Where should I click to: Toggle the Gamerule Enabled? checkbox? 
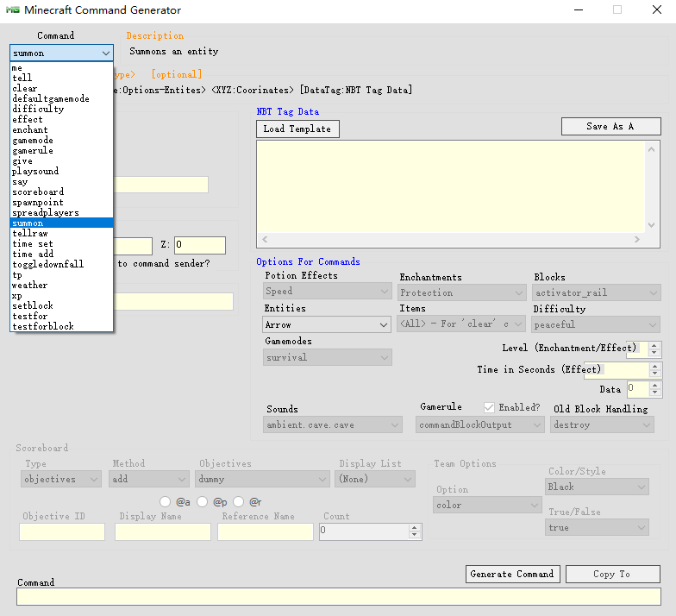pyautogui.click(x=489, y=407)
